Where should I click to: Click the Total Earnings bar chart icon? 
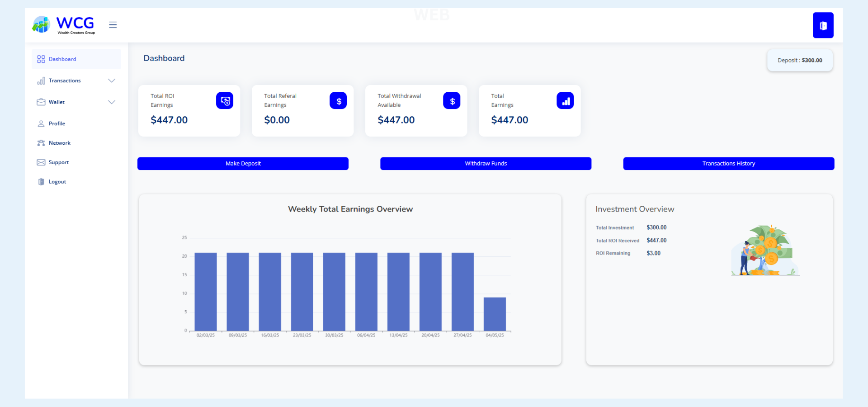[x=565, y=101]
